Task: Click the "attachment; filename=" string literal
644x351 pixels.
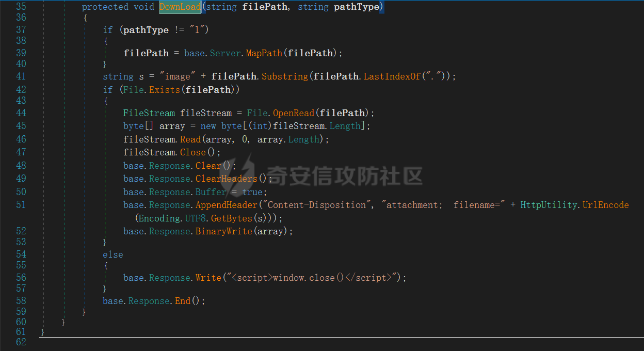Action: (x=443, y=205)
